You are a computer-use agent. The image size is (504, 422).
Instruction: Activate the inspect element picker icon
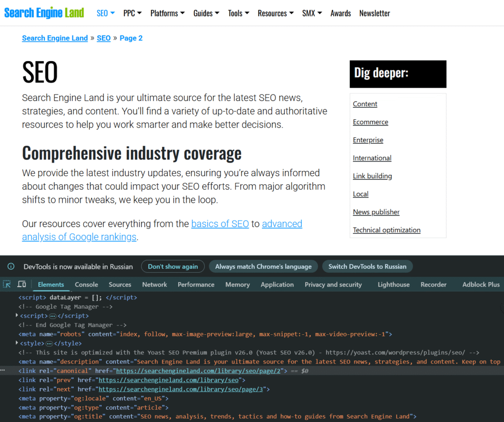pos(7,285)
